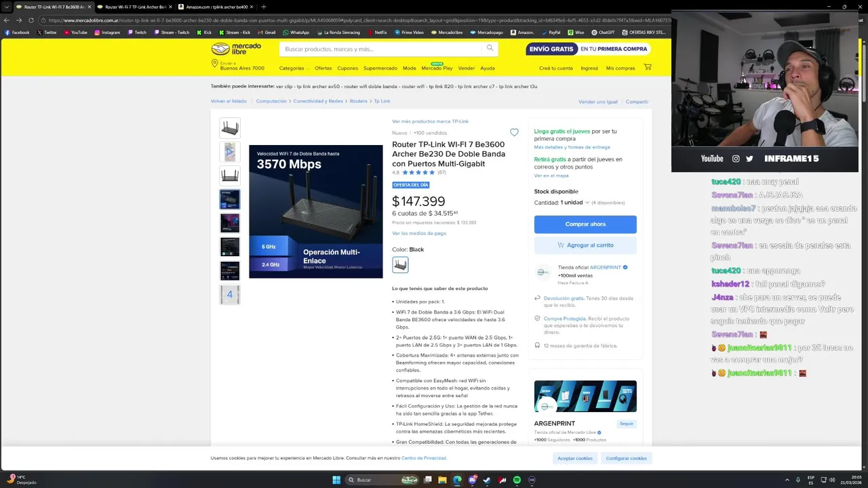
Task: Reload the page with refresh button
Action: pyautogui.click(x=31, y=20)
